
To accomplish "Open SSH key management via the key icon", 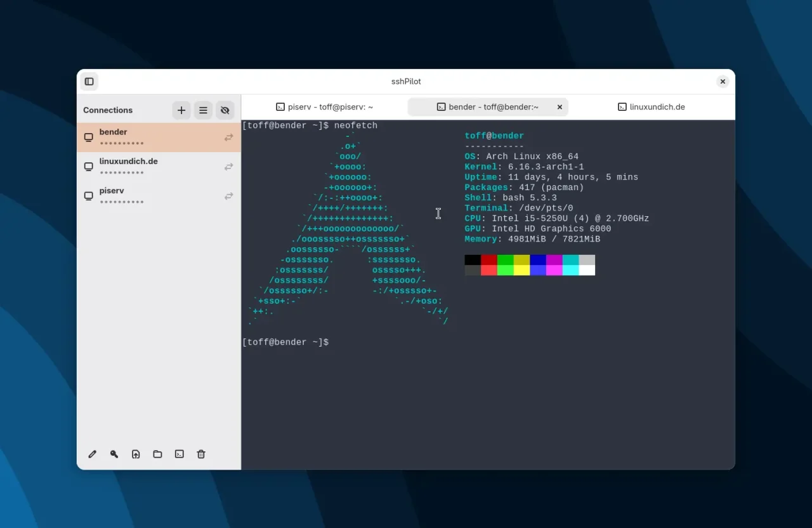I will click(114, 454).
